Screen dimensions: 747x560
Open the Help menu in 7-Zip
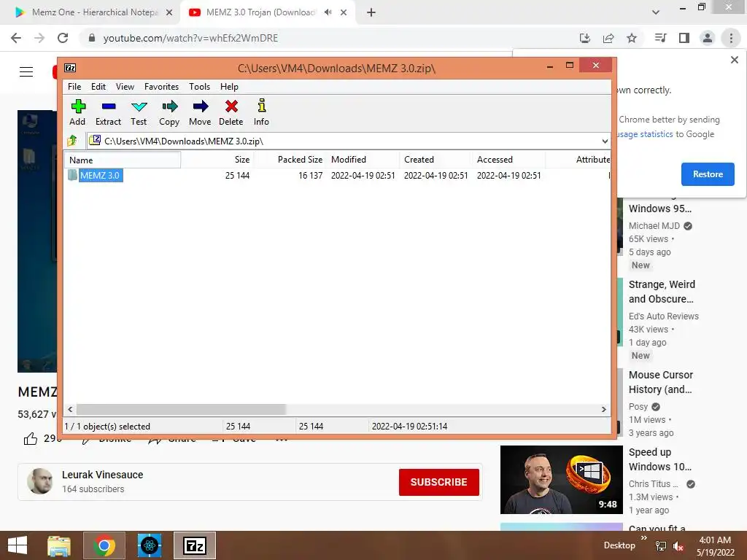click(229, 87)
